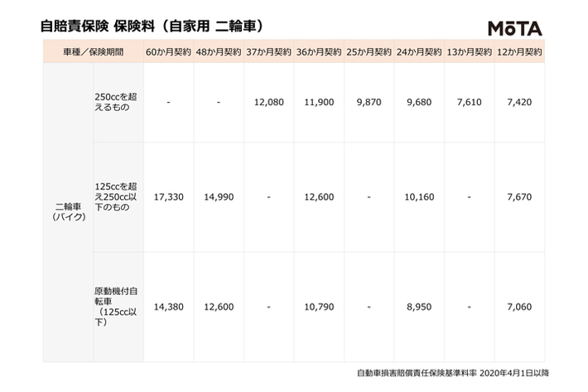Image resolution: width=588 pixels, height=392 pixels.
Task: Select the 17,330 price cell
Action: click(x=168, y=198)
